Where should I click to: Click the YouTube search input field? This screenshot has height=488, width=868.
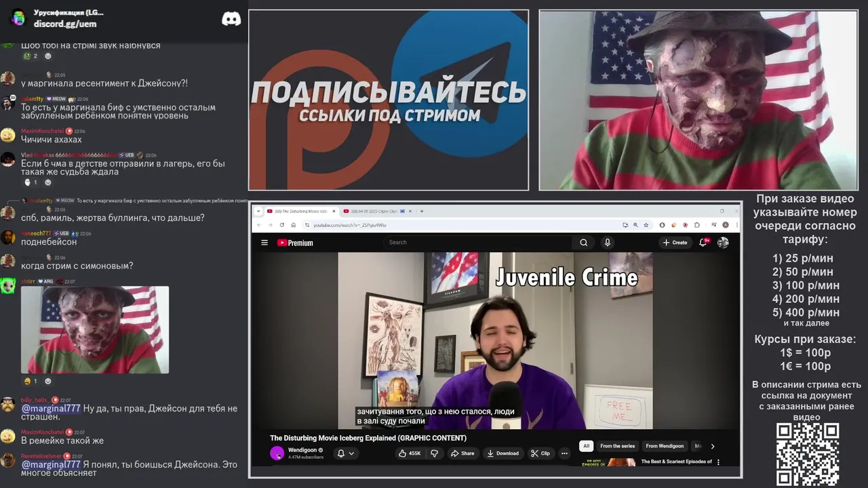(478, 243)
